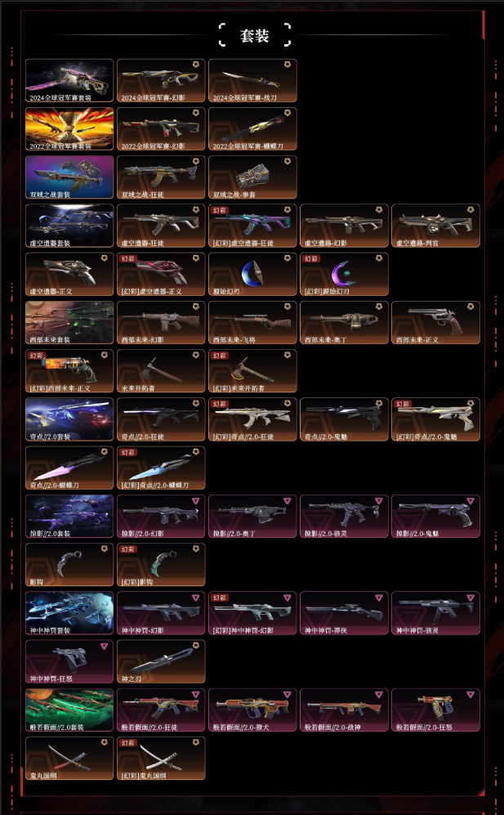This screenshot has height=815, width=504.
Task: Click tier badge on 西部未来-正义 revolver card
Action: (471, 307)
